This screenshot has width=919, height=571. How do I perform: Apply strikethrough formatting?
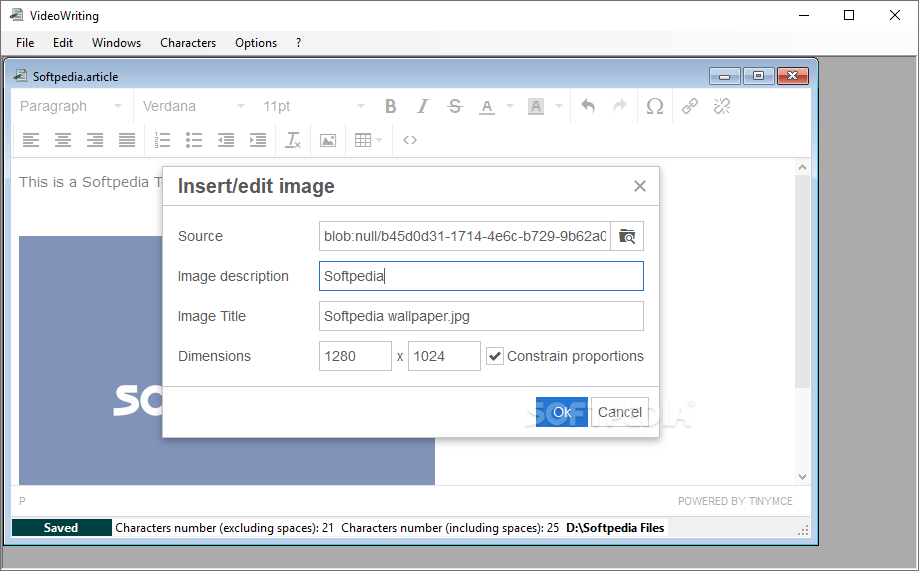point(455,106)
